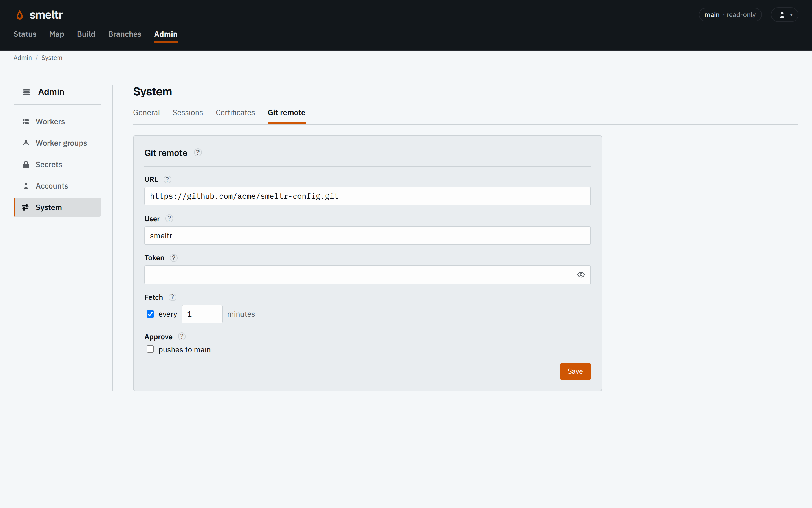
Task: Open the Map navigation item
Action: (56, 34)
